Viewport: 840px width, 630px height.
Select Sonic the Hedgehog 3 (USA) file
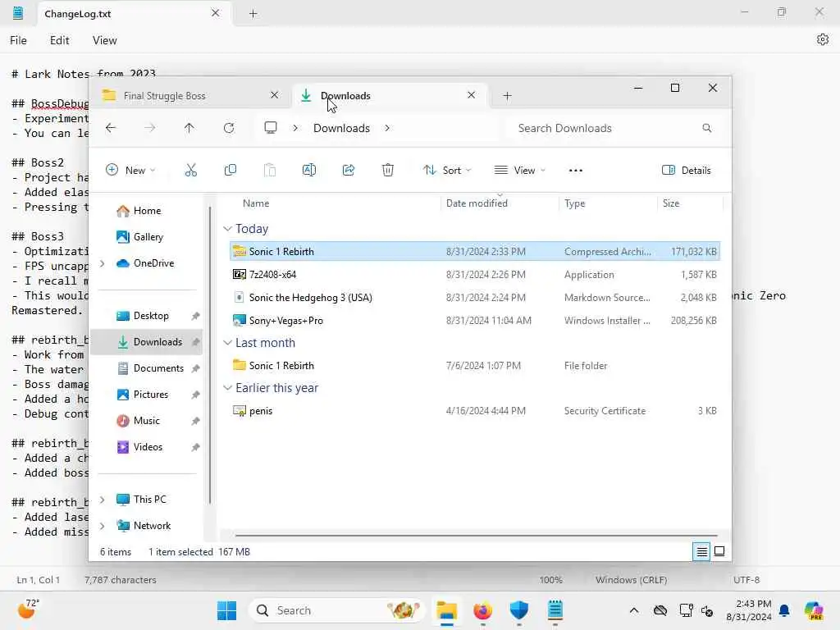tap(475, 297)
